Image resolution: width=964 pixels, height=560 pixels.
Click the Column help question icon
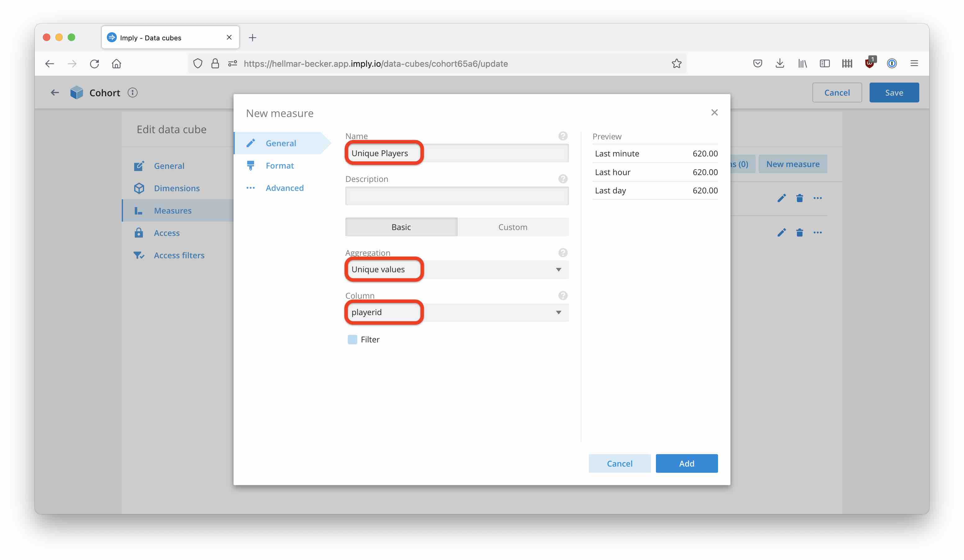click(x=562, y=296)
